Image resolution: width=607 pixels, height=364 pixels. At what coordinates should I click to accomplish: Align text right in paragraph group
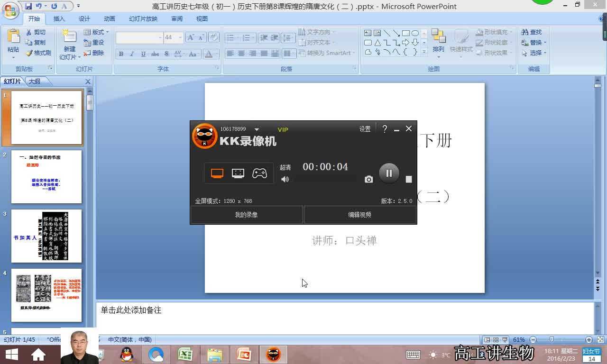point(253,54)
